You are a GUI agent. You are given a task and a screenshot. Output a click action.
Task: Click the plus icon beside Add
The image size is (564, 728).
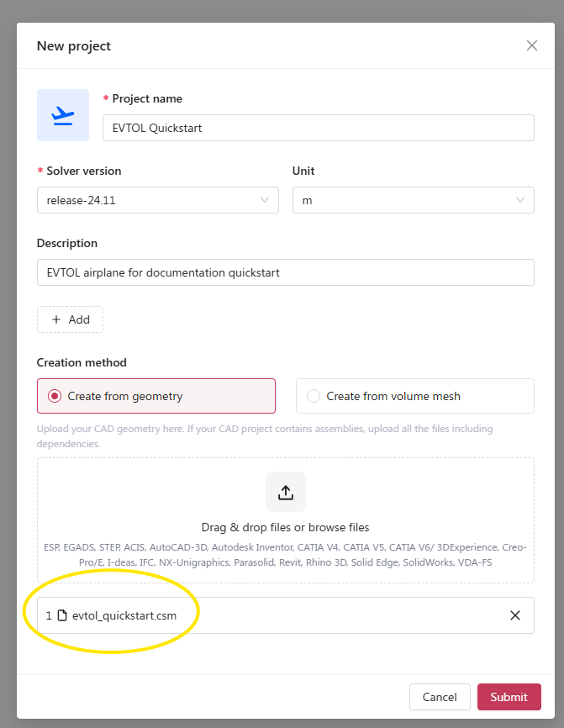click(56, 319)
